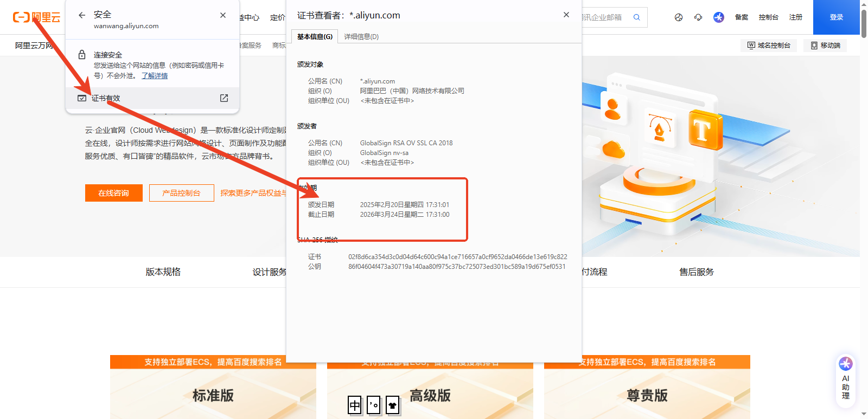Click the certificate valid icon
The image size is (868, 419).
(x=82, y=98)
